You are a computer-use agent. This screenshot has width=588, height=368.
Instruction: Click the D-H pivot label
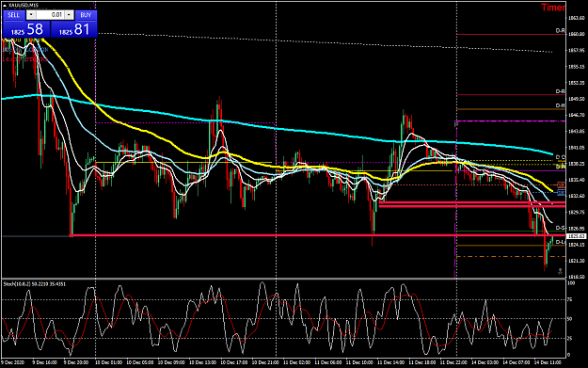[x=561, y=105]
